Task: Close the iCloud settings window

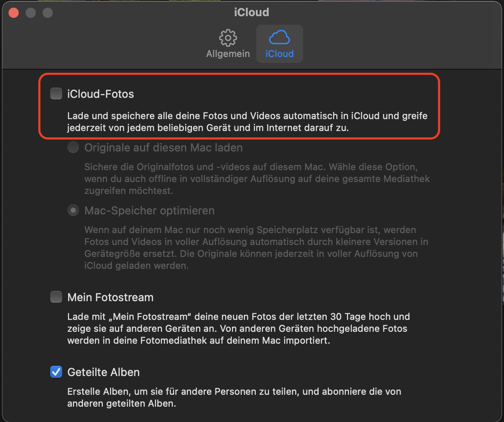Action: [14, 13]
